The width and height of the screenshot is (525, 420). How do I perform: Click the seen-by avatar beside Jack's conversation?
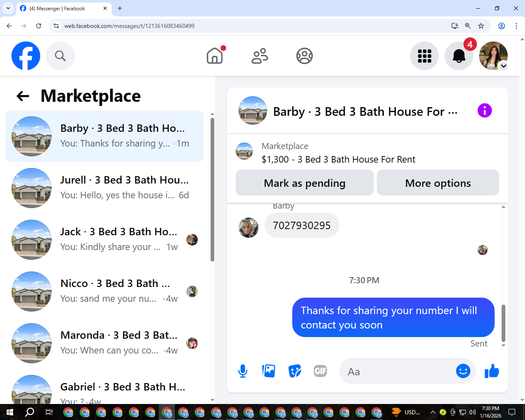[x=192, y=240]
